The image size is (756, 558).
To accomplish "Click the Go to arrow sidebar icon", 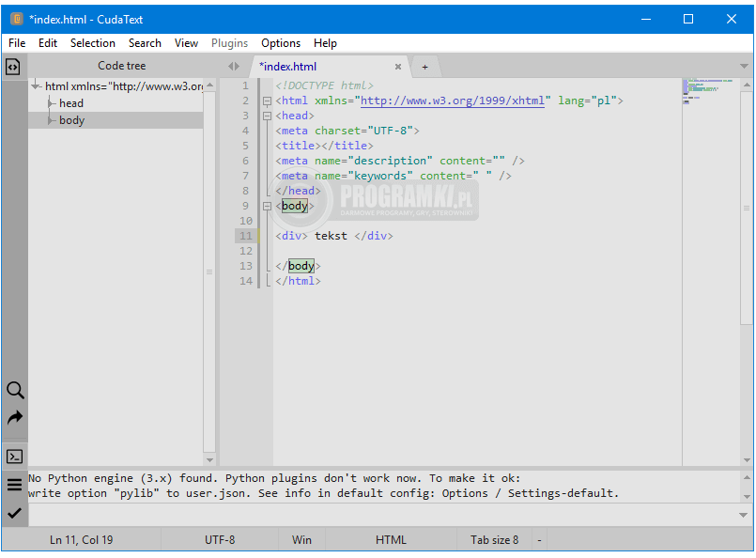I will pyautogui.click(x=15, y=418).
